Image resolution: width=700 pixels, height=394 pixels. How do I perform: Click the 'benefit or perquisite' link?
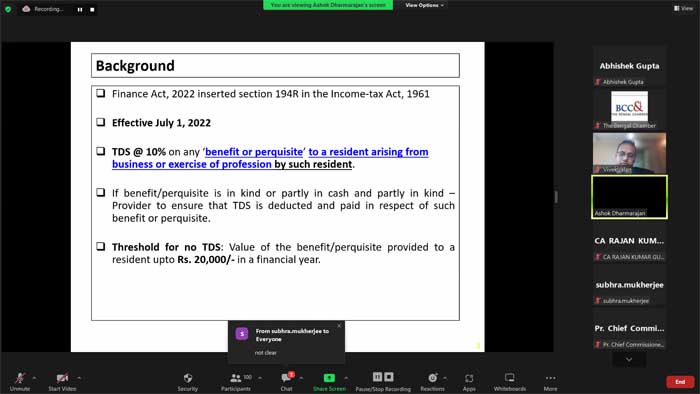pos(254,152)
